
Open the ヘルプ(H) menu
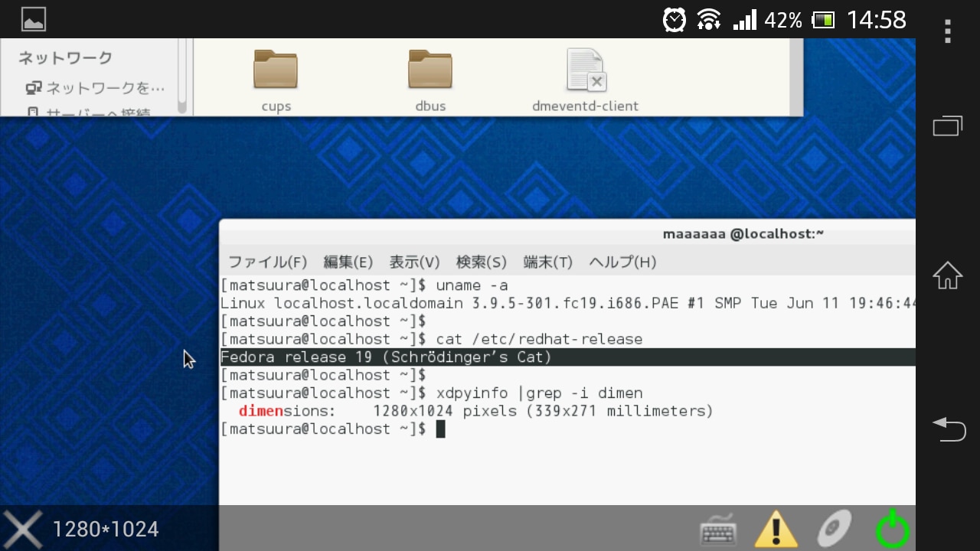click(x=622, y=262)
